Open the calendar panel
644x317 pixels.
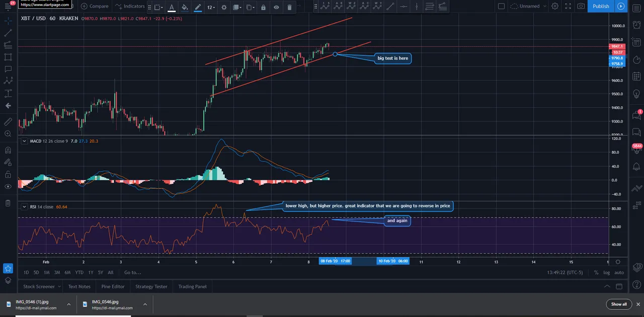636,76
